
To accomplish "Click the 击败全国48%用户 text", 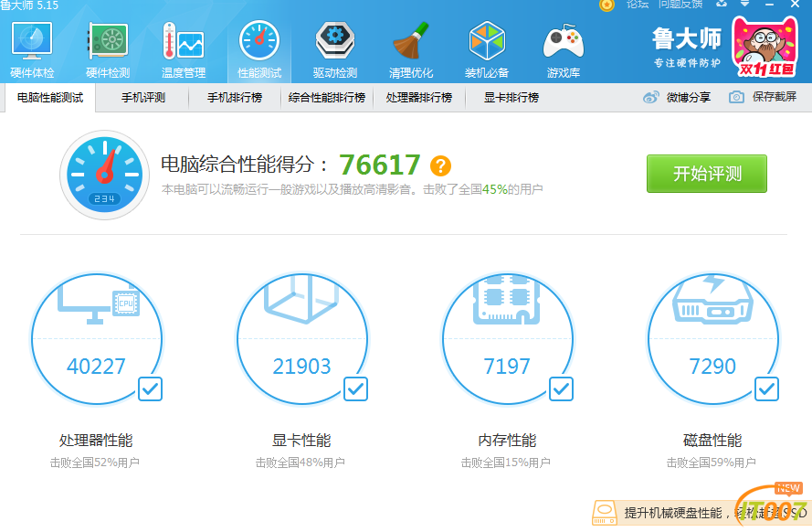I will 301,463.
